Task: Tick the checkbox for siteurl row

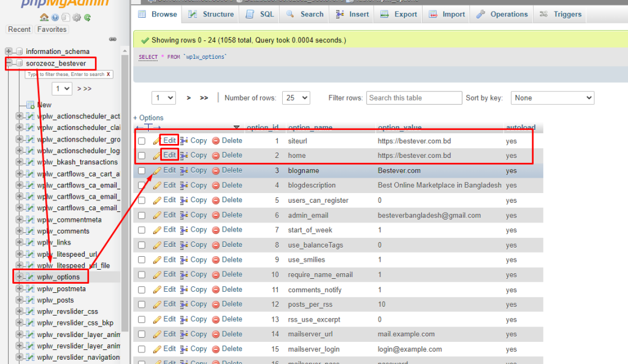Action: [x=142, y=141]
